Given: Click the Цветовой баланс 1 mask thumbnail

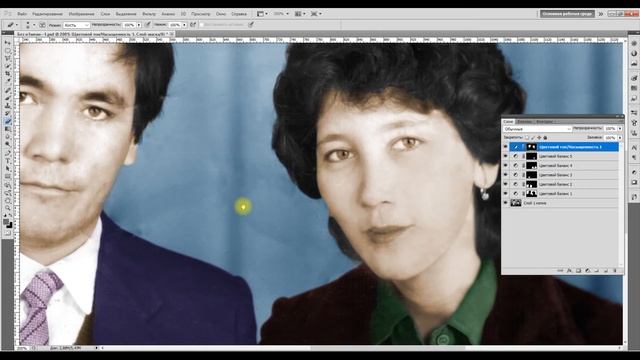Looking at the screenshot, I should (531, 194).
